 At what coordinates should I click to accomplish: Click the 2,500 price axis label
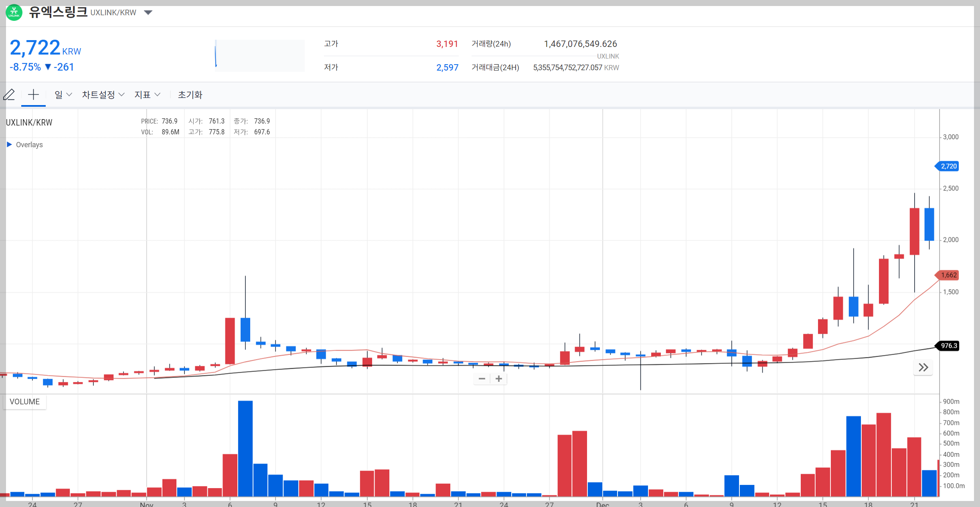(951, 188)
